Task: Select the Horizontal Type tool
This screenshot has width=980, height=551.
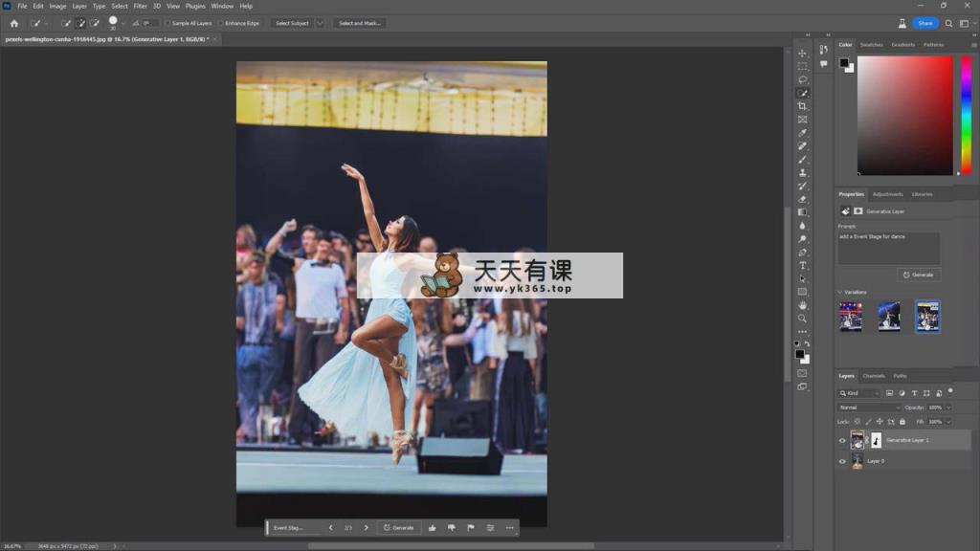Action: tap(803, 266)
